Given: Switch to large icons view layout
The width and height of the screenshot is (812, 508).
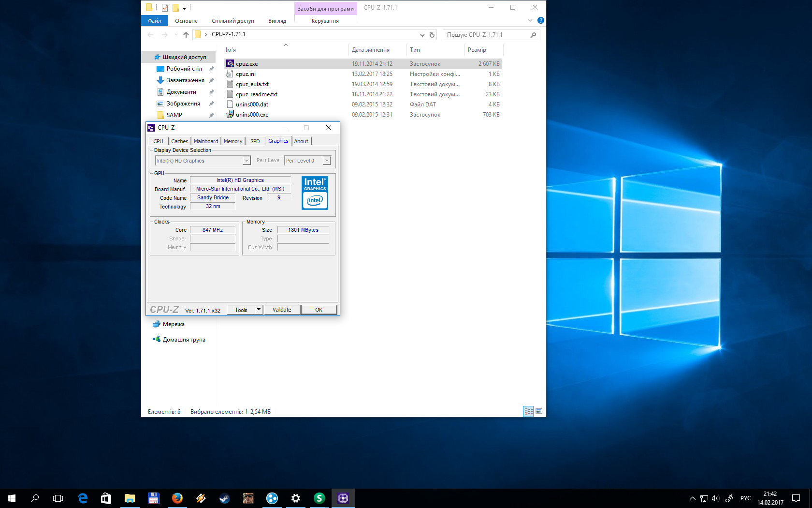Looking at the screenshot, I should tap(539, 411).
